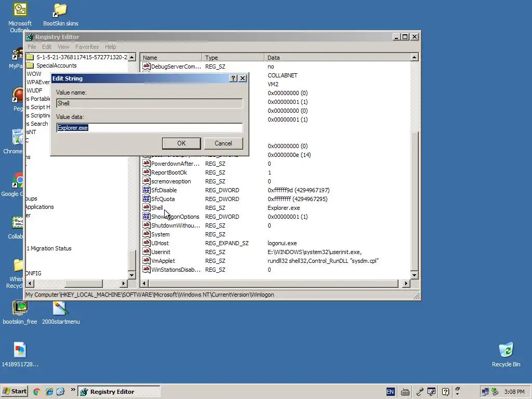
Task: Click the microphone icon in the language bar
Action: click(x=420, y=392)
